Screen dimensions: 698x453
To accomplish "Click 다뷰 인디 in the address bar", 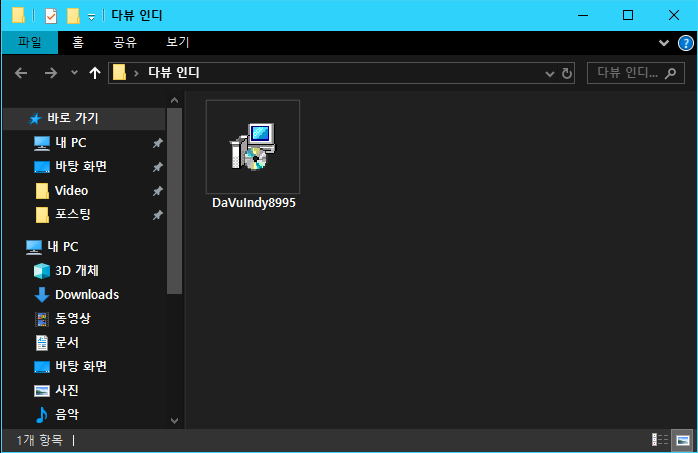I will [x=174, y=73].
